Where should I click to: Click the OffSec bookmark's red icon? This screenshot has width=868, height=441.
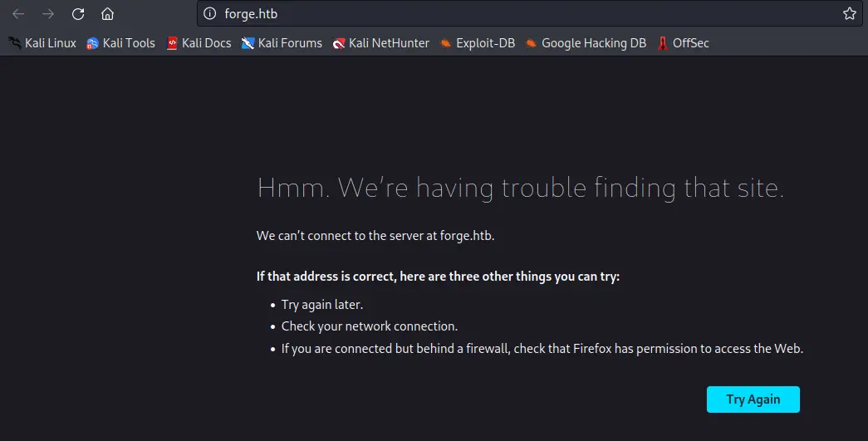pyautogui.click(x=662, y=43)
